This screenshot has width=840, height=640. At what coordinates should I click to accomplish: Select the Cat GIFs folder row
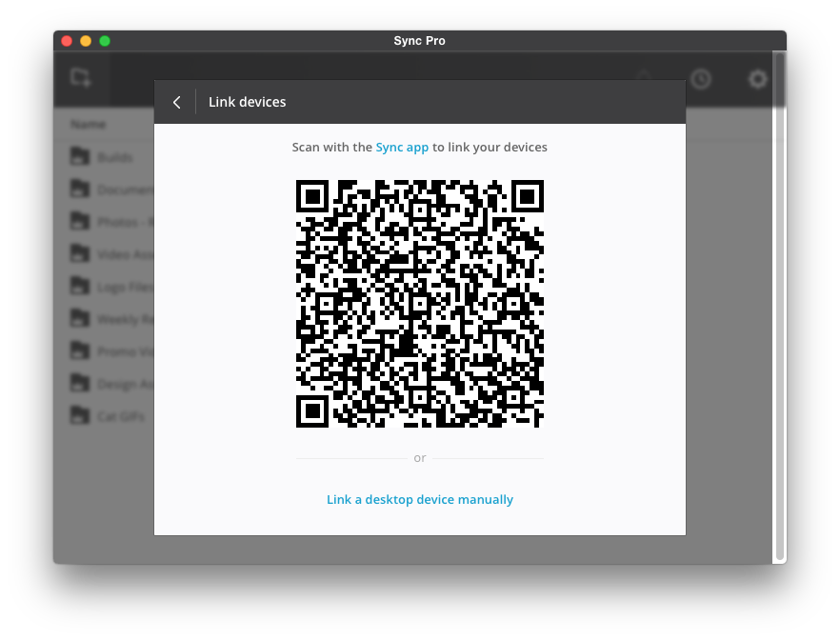click(104, 415)
